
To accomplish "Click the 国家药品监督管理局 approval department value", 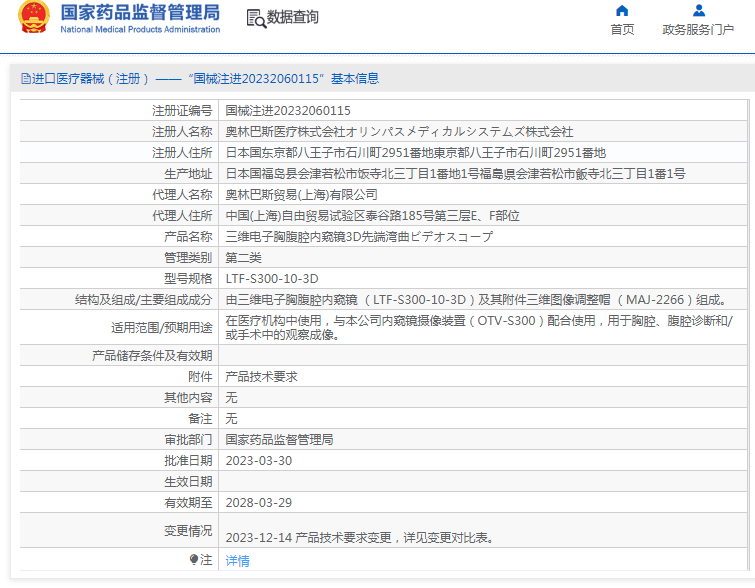I will coord(279,440).
